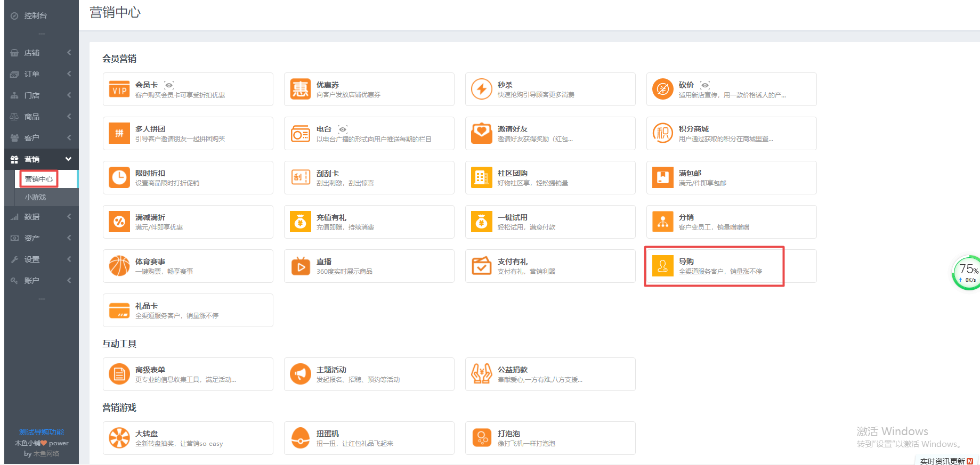Expand the 商品 sidebar menu arrow

(x=69, y=117)
